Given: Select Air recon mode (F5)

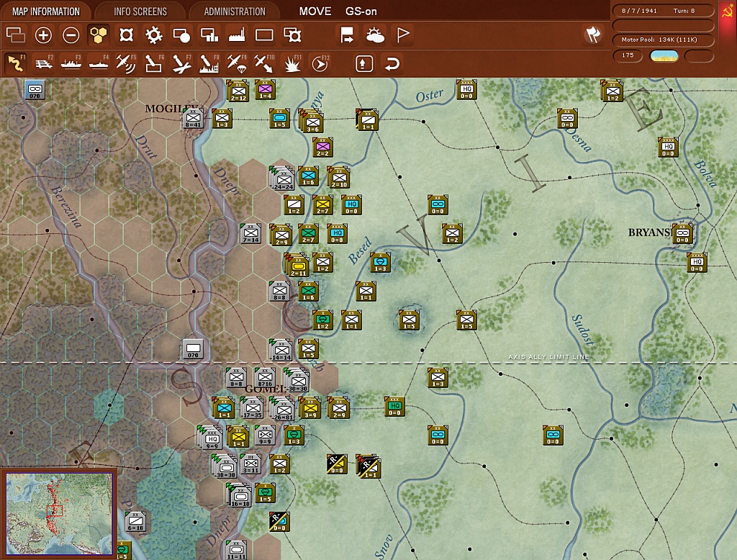Looking at the screenshot, I should click(x=126, y=63).
